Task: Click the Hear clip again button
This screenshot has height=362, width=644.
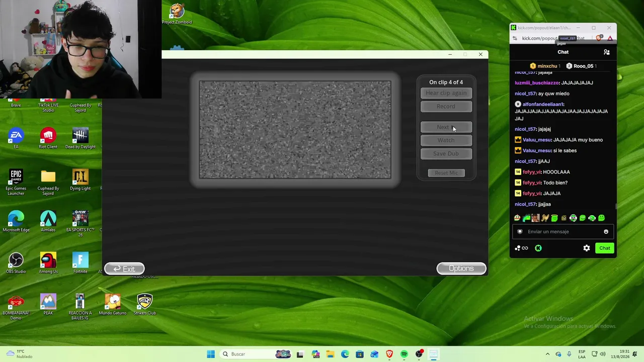Action: click(x=446, y=93)
